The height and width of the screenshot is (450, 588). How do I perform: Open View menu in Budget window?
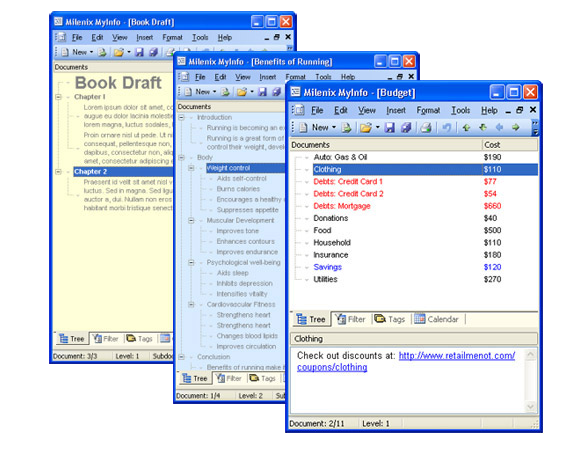click(366, 110)
